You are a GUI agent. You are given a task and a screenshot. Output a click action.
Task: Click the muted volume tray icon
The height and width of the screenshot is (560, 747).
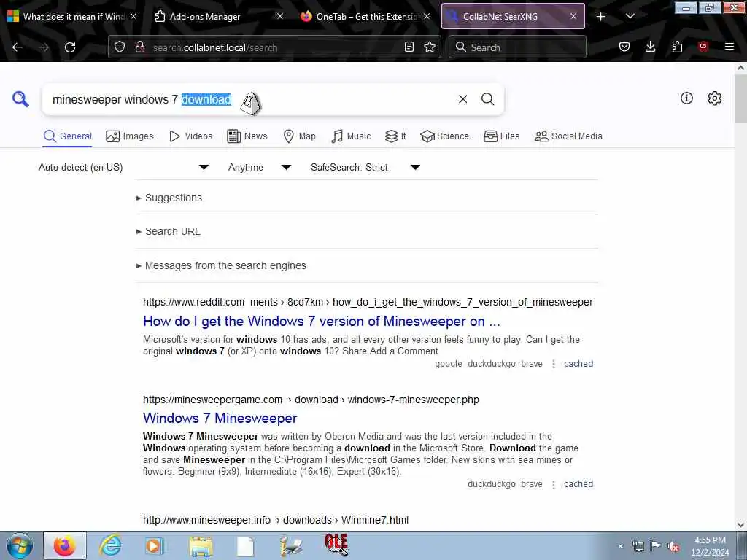pyautogui.click(x=673, y=547)
